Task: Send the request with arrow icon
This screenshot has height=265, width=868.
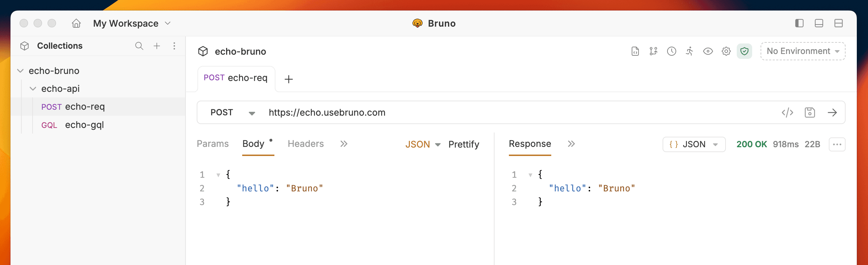Action: (832, 113)
